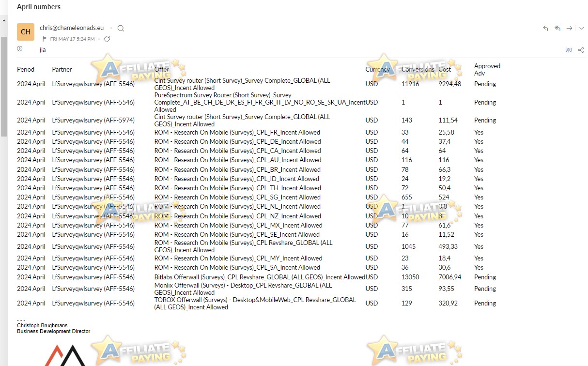The width and height of the screenshot is (588, 366).
Task: Click 'ROM - Research On Mobile (Surveys)_CPL_SA' offer
Action: (237, 267)
